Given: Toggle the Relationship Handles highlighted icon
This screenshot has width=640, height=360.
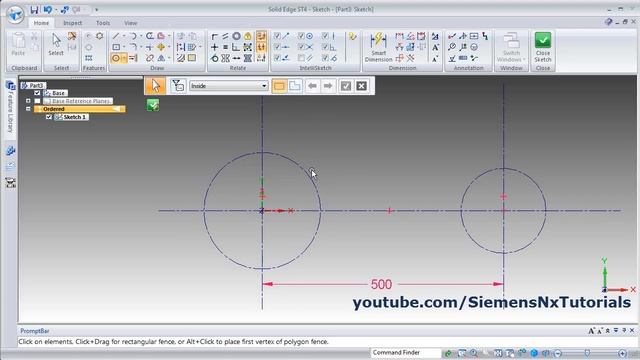Looking at the screenshot, I should point(261,47).
